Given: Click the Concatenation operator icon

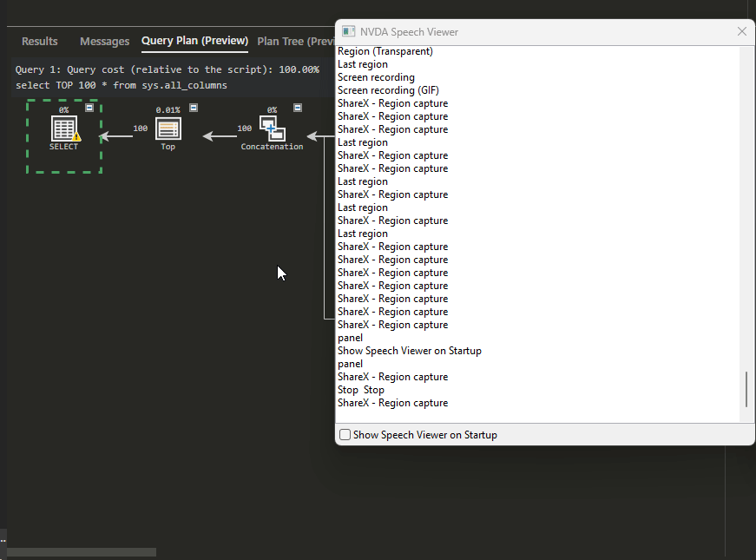Looking at the screenshot, I should pyautogui.click(x=272, y=130).
